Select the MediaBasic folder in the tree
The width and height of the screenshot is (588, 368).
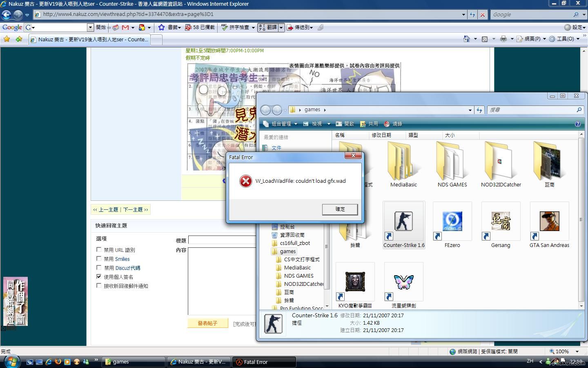coord(297,267)
